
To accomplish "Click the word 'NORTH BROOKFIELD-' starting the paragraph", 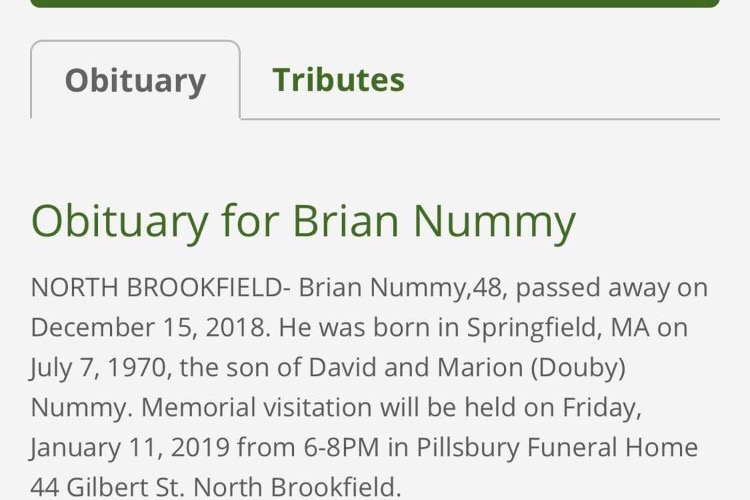I will [x=160, y=288].
